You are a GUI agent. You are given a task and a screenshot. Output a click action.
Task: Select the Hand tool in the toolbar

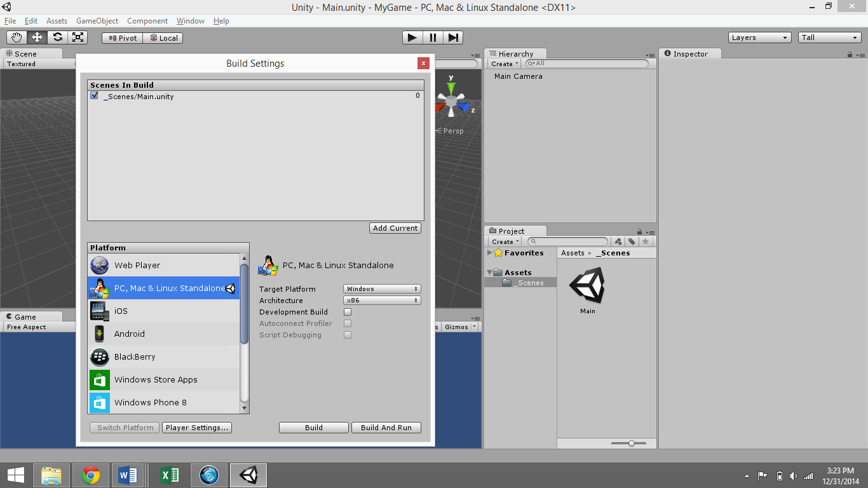[17, 37]
